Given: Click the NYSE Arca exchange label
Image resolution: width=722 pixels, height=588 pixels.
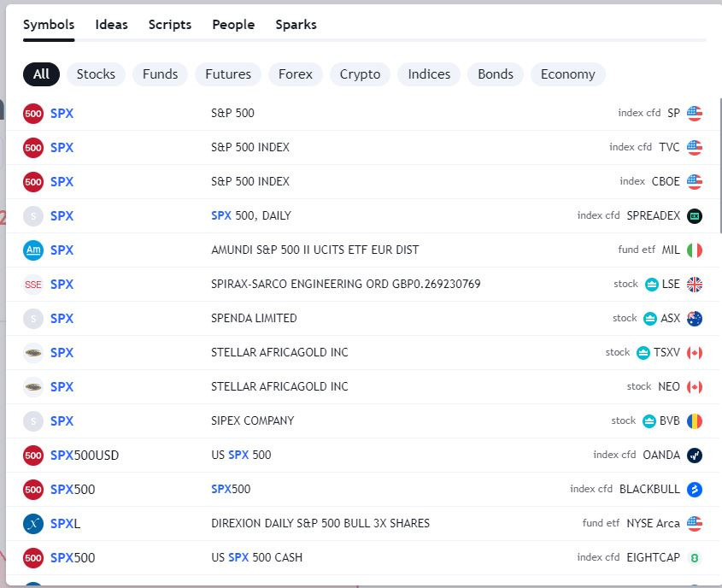Looking at the screenshot, I should pos(653,524).
